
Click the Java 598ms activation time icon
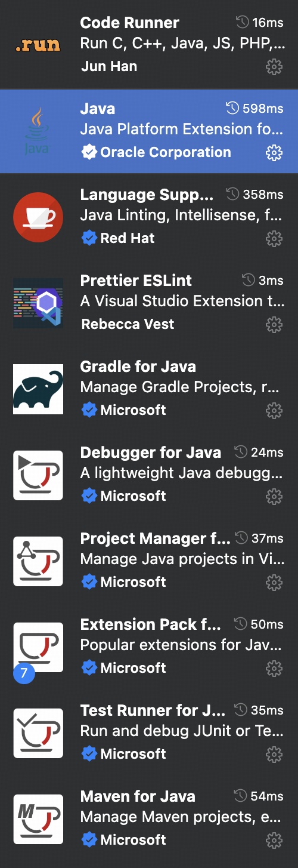click(x=232, y=109)
